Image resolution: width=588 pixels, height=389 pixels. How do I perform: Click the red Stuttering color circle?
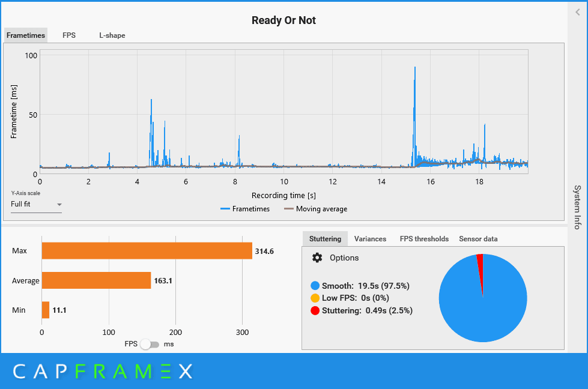point(315,310)
